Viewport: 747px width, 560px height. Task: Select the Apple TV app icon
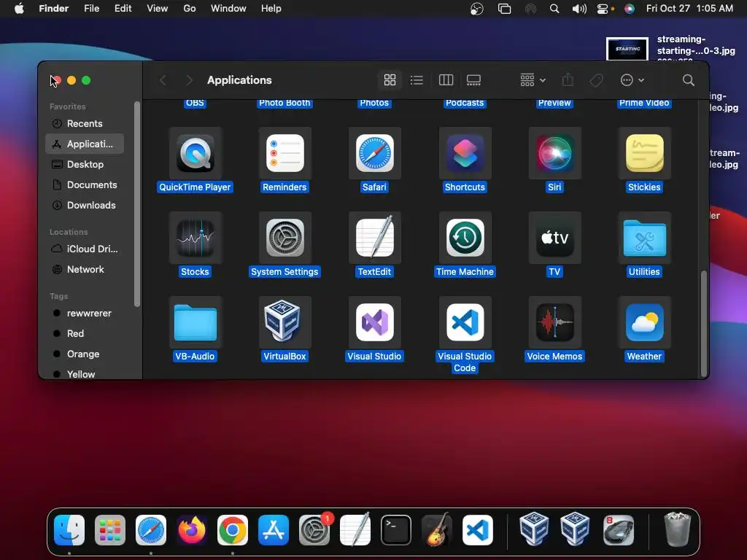tap(554, 238)
